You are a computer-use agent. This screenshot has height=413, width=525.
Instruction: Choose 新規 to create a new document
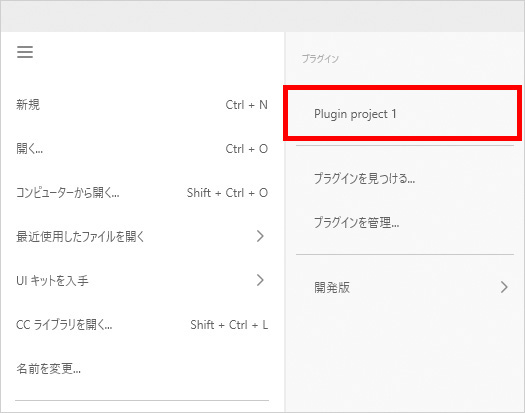click(28, 105)
